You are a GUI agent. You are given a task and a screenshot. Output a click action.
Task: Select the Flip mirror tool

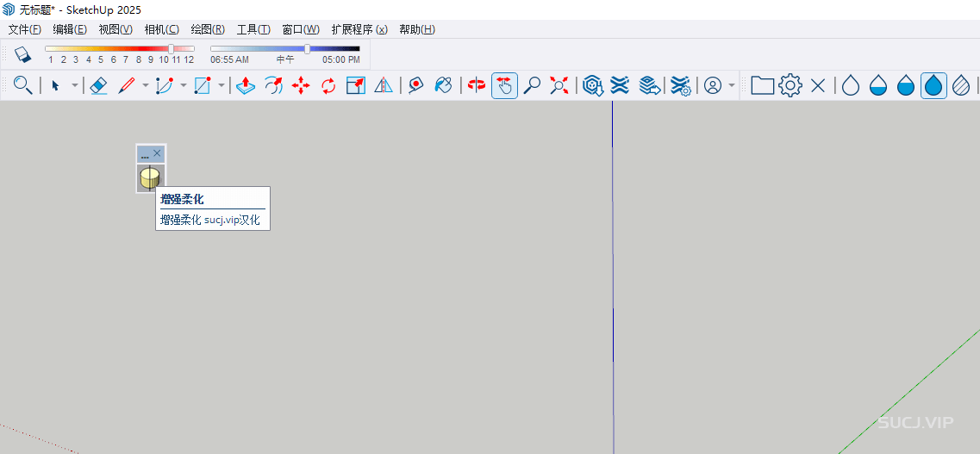[x=384, y=85]
